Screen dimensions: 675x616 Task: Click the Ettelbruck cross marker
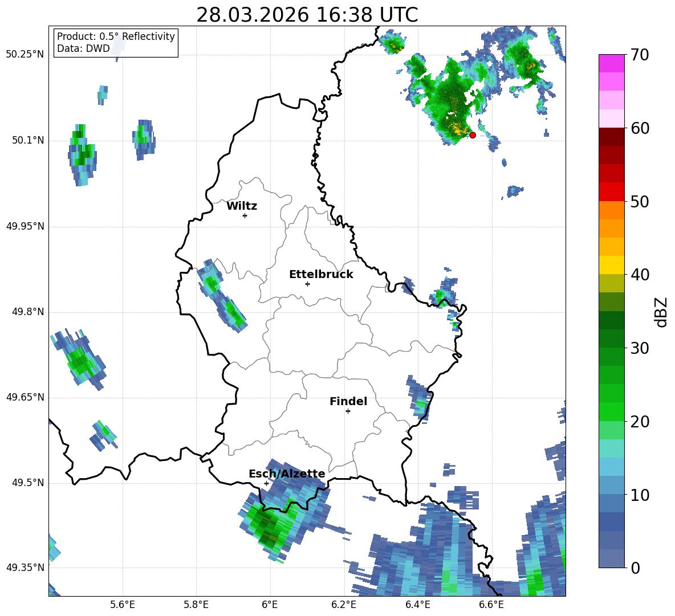pyautogui.click(x=307, y=284)
